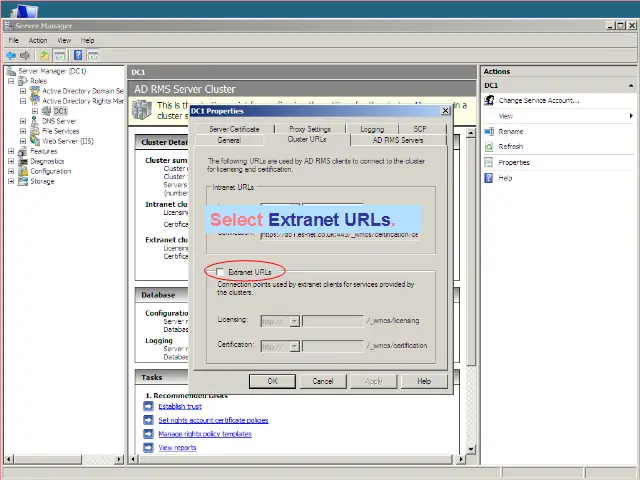Open the Help menu in menu bar

[87, 40]
